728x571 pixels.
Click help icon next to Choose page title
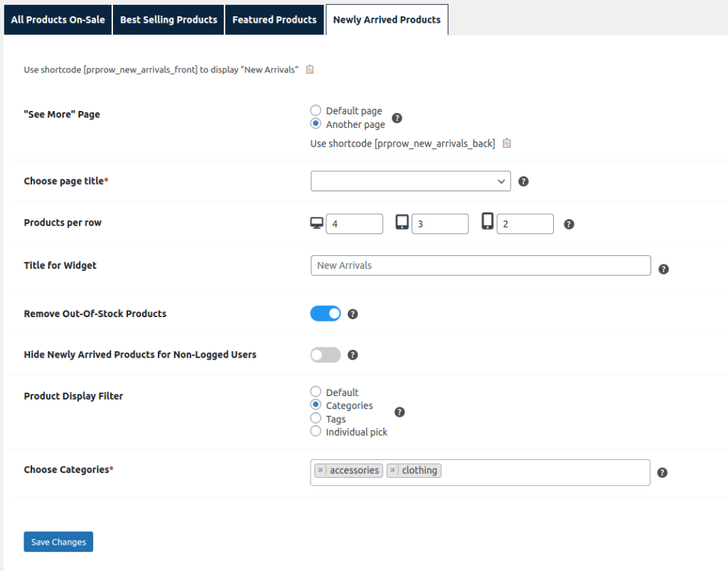(523, 181)
